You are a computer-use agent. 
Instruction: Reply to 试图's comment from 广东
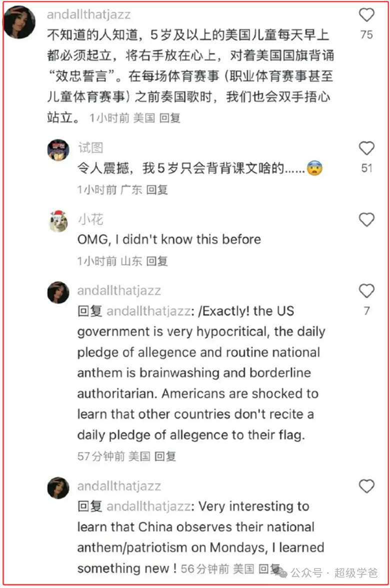[157, 190]
